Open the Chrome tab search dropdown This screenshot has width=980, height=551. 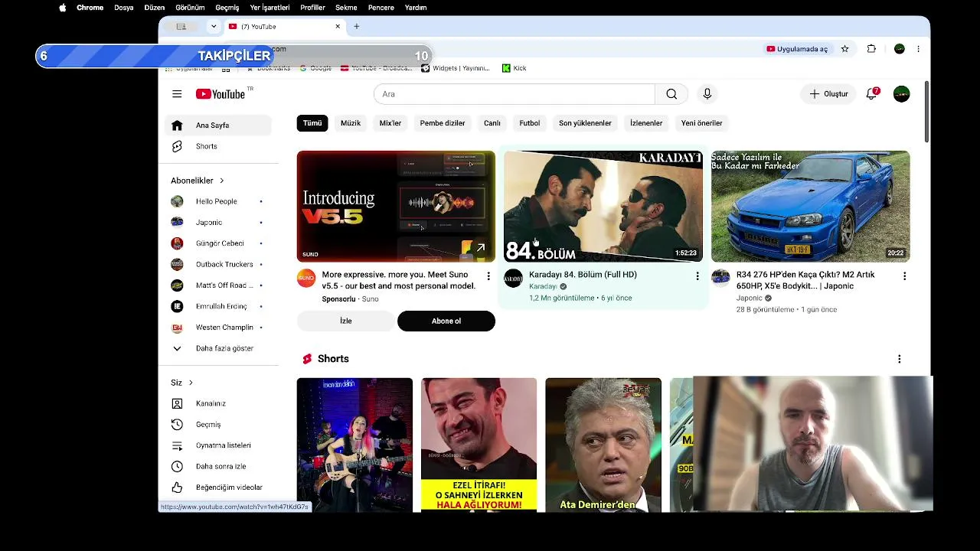tap(214, 27)
